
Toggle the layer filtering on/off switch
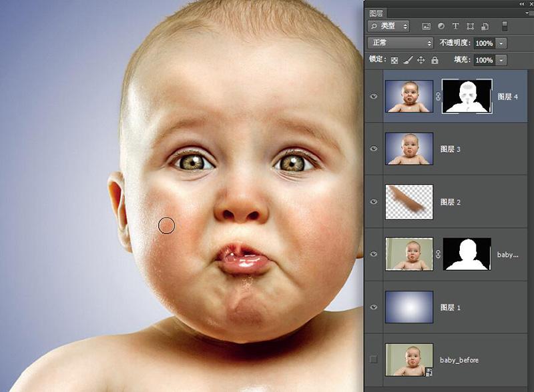[505, 26]
